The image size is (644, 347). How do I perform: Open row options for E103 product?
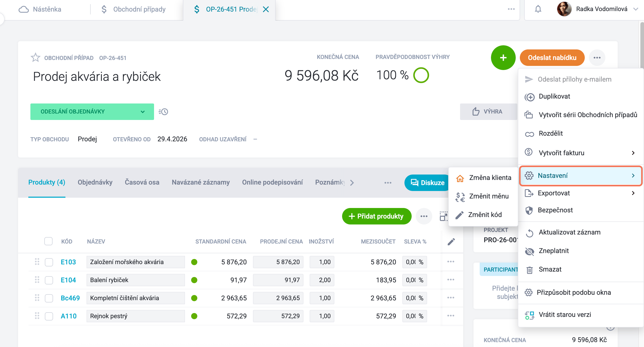point(451,262)
